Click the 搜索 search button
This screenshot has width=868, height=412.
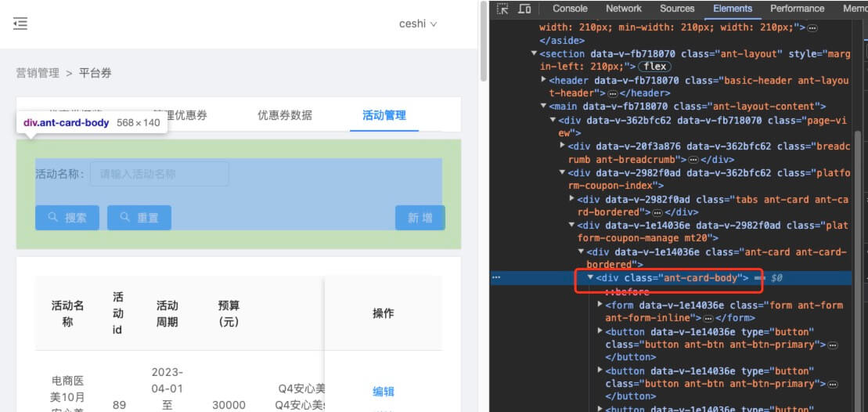(67, 218)
